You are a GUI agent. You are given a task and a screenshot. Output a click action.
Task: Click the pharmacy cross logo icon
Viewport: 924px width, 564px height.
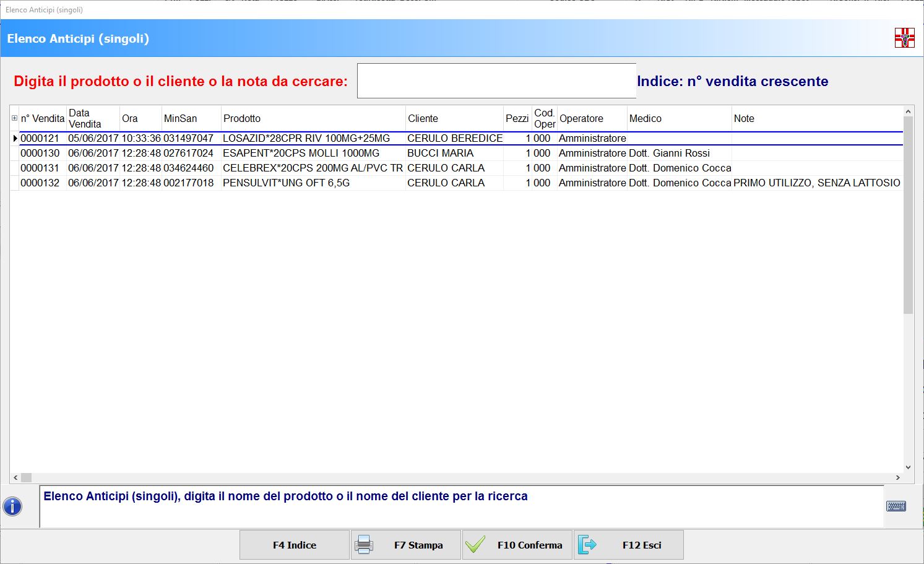(904, 38)
